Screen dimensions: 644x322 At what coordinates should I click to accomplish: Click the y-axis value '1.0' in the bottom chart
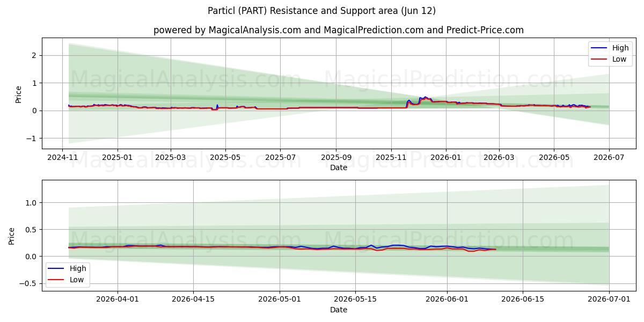click(x=31, y=203)
